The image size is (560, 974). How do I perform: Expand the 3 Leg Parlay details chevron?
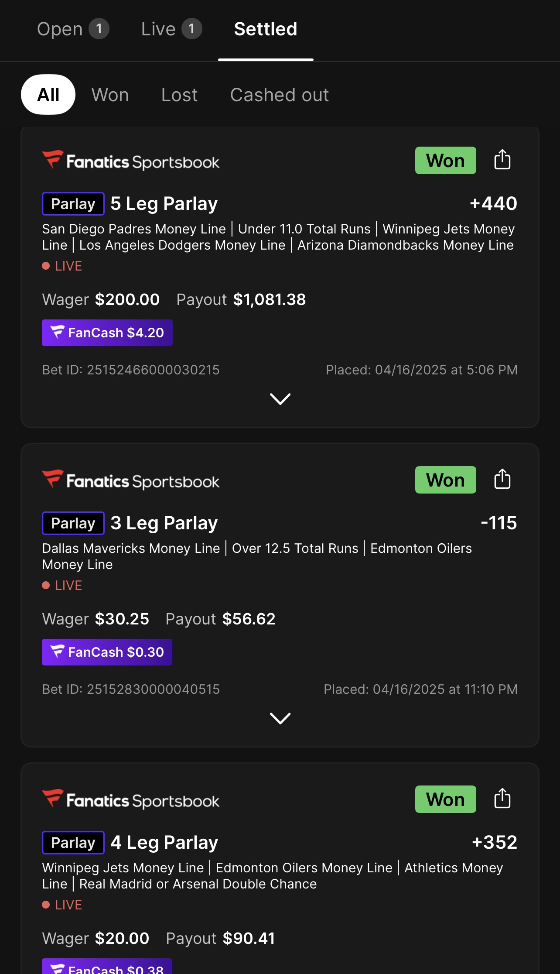[280, 718]
